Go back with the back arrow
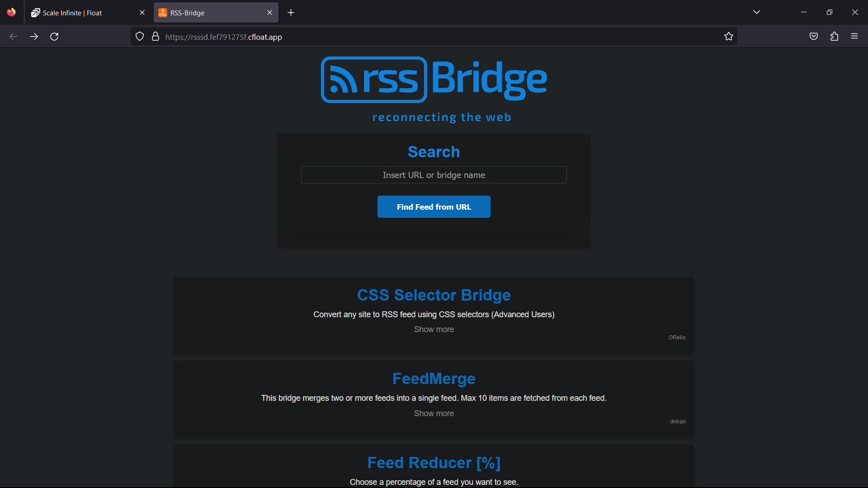 point(14,37)
